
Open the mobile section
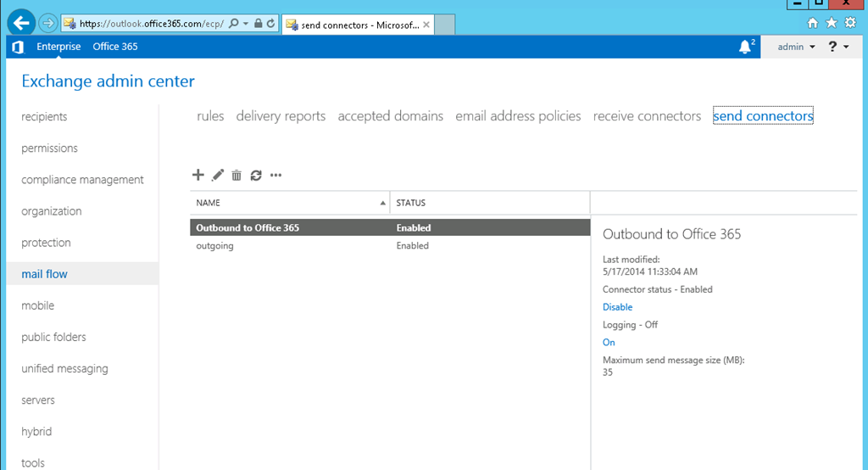coord(37,305)
